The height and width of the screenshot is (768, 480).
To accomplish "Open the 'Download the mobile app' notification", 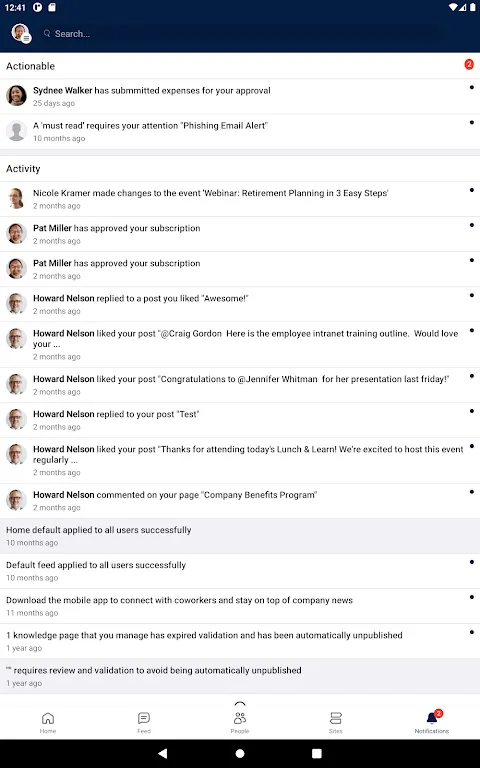I will [x=240, y=606].
